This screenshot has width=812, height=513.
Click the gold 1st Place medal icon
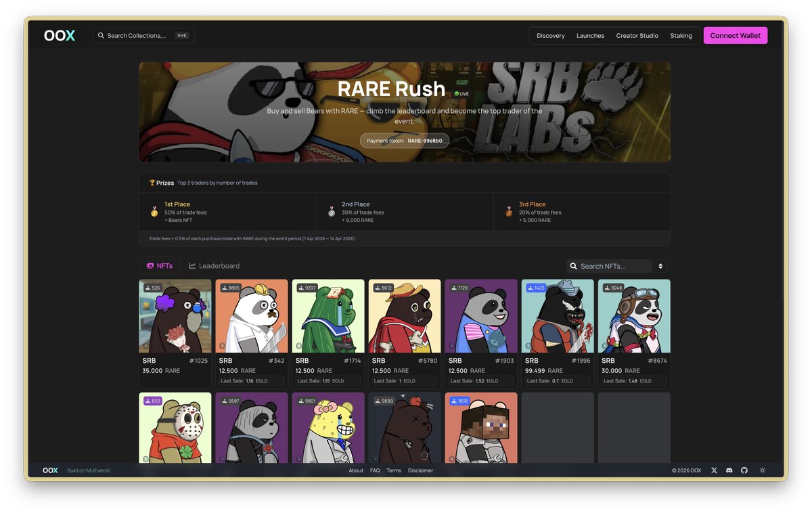click(x=154, y=212)
